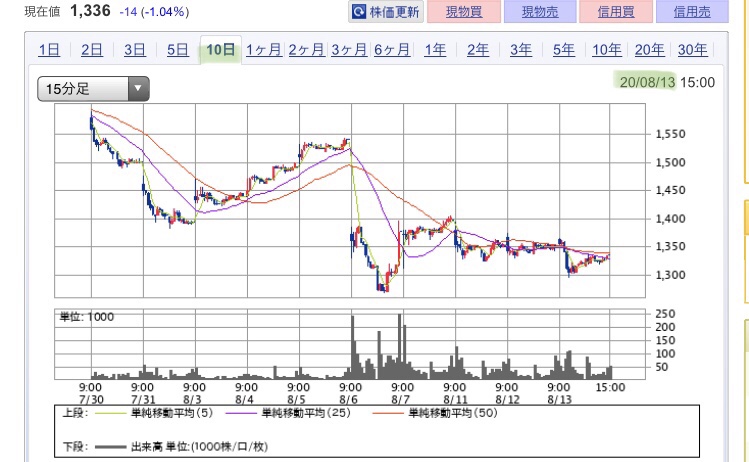Click the 1,550 price axis label
Image resolution: width=749 pixels, height=462 pixels.
click(671, 134)
